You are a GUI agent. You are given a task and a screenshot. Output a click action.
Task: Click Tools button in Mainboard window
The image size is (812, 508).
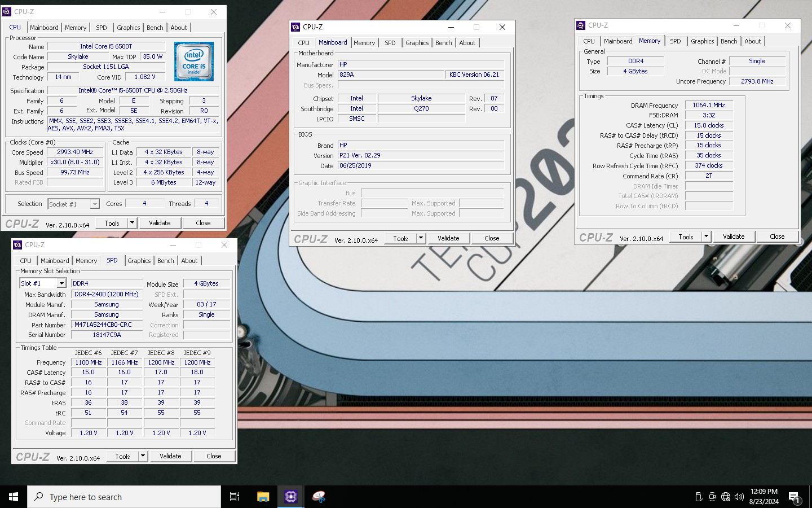click(400, 238)
